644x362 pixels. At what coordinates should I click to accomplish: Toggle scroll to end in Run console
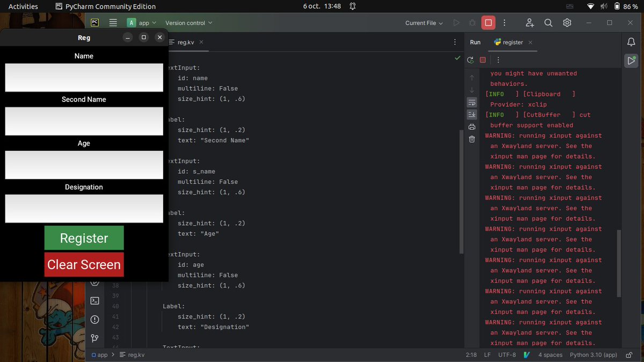pos(472,115)
